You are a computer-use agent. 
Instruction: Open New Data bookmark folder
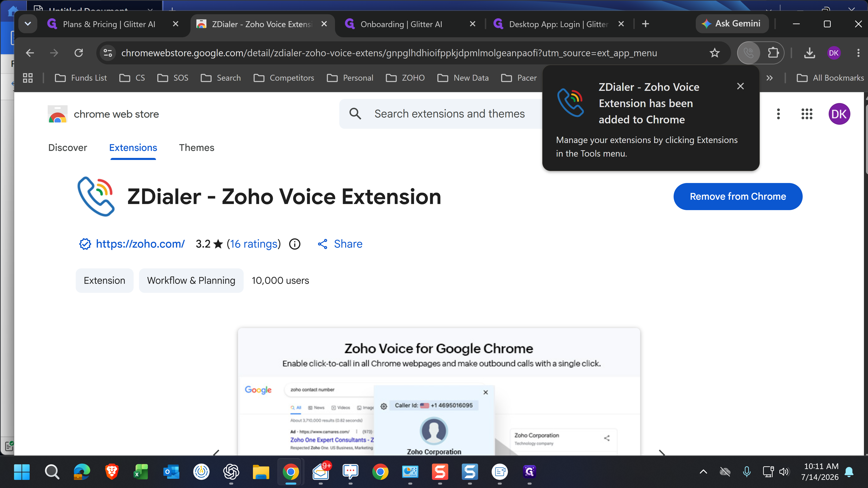463,78
